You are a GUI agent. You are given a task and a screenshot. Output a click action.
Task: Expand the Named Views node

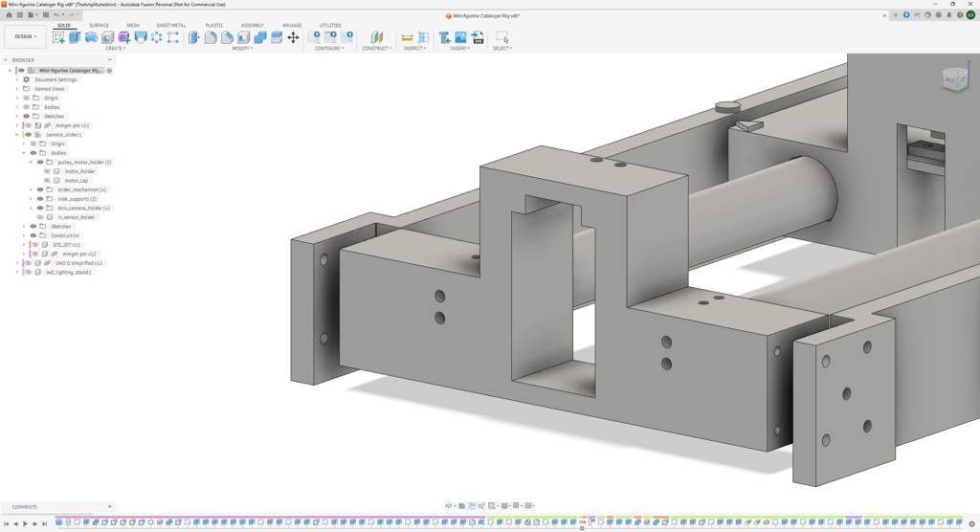tap(17, 89)
